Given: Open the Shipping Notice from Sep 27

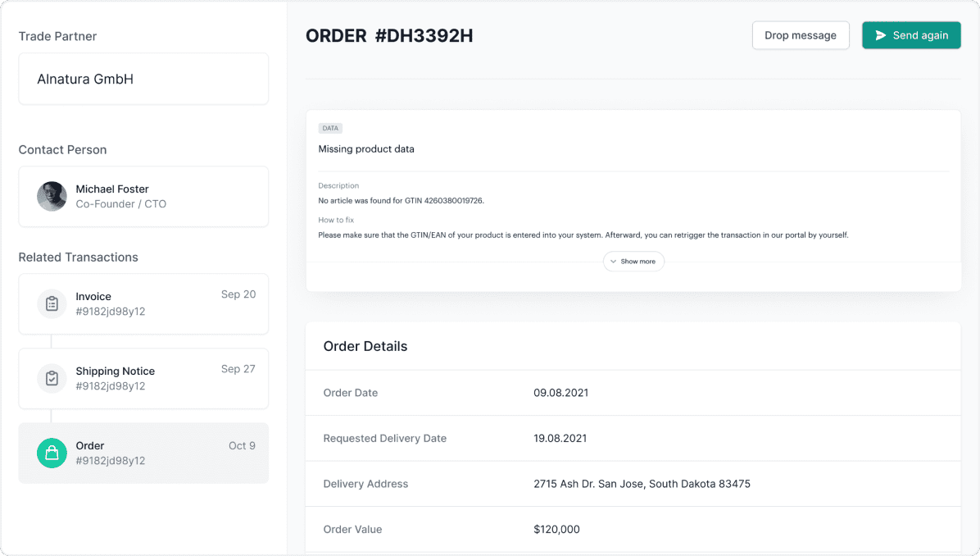Looking at the screenshot, I should (143, 379).
